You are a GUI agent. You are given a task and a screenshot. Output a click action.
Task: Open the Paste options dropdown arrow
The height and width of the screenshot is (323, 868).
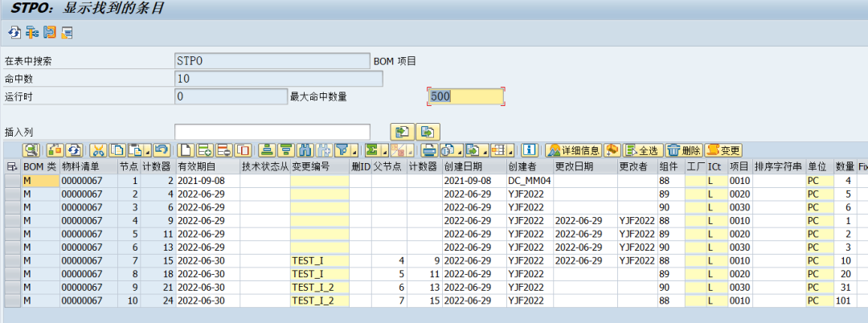(148, 151)
